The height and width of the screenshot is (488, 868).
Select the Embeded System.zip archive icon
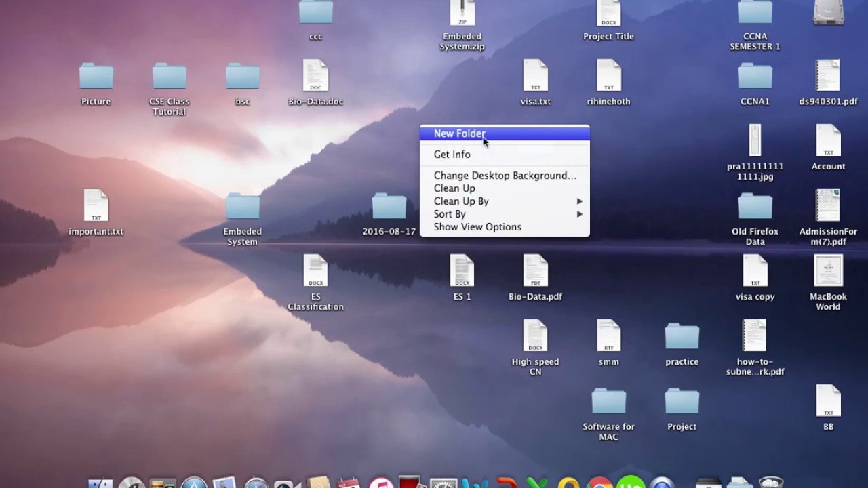tap(462, 12)
